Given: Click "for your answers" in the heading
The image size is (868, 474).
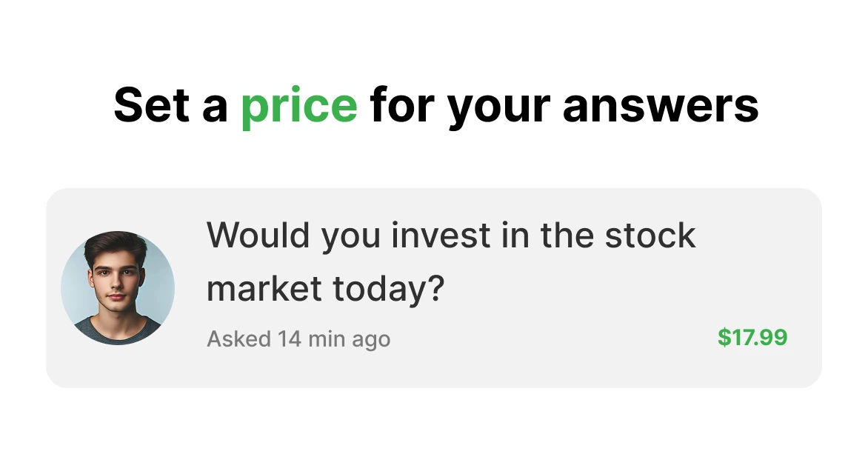Looking at the screenshot, I should click(564, 105).
